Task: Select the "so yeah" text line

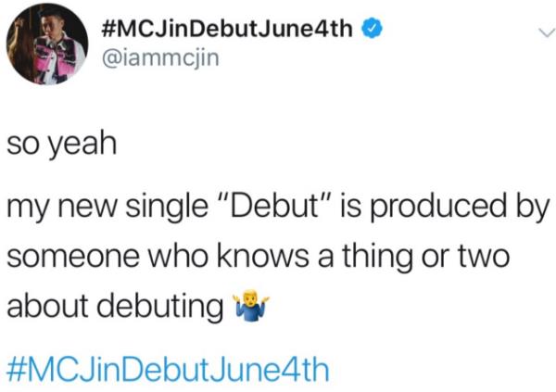Action: click(62, 144)
